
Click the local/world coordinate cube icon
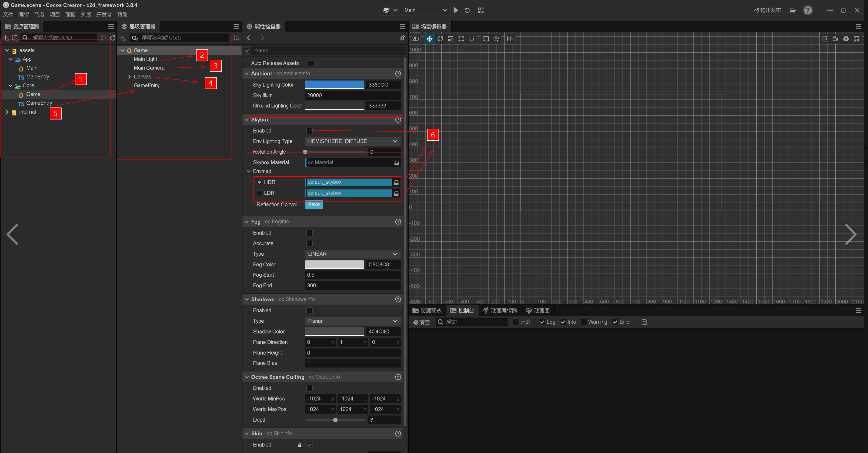coord(496,39)
